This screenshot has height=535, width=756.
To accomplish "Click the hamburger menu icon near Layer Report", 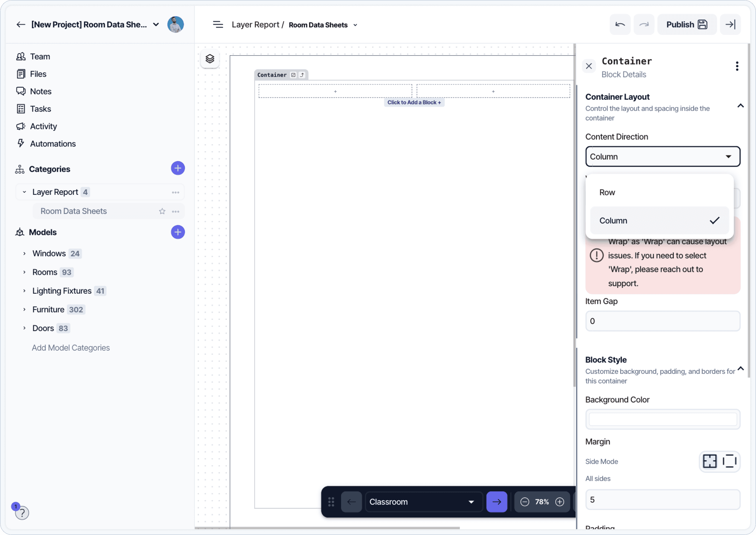I will [x=218, y=24].
